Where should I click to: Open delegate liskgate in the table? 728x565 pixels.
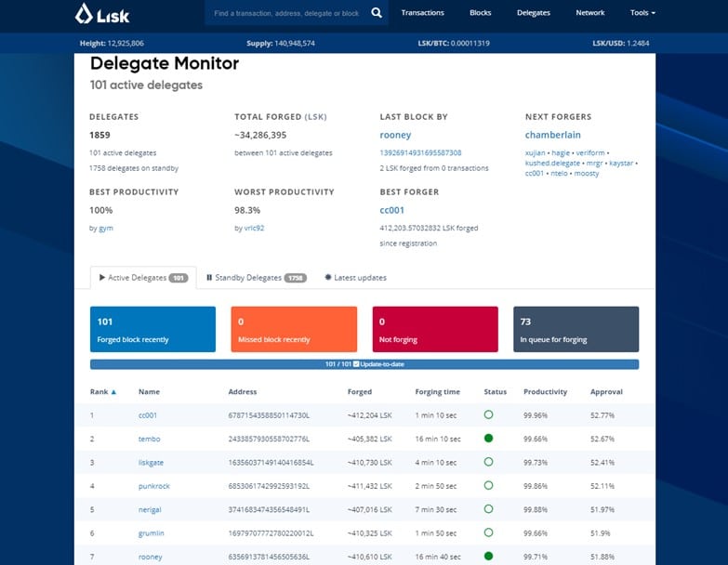tap(151, 463)
